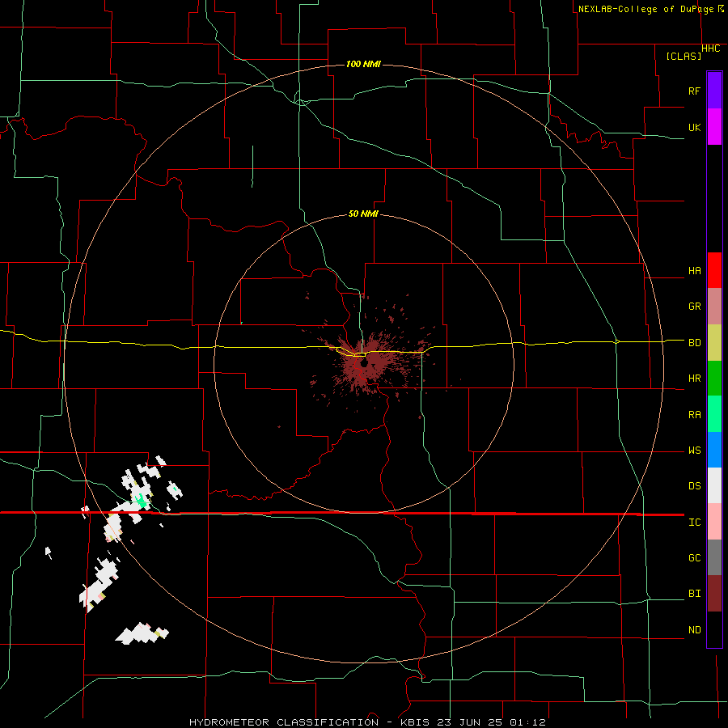Pick the HR dark green legend swatch
The height and width of the screenshot is (728, 728).
714,379
